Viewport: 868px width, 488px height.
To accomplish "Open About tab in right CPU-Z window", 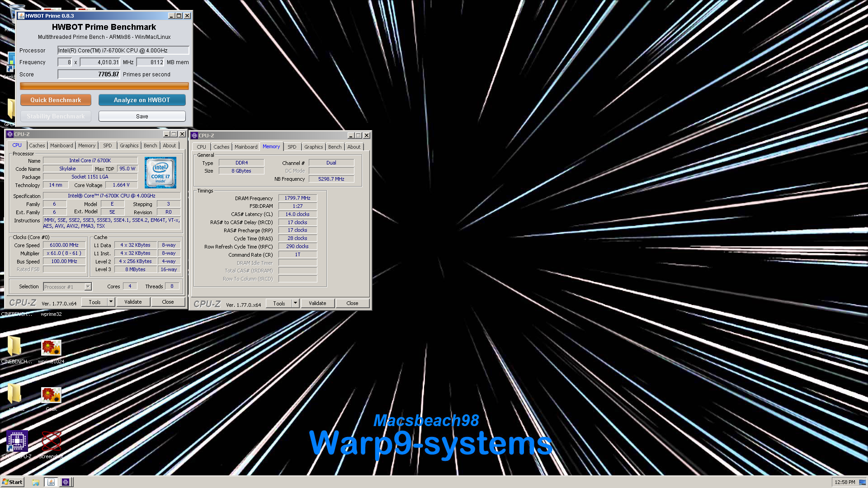I will tap(354, 147).
